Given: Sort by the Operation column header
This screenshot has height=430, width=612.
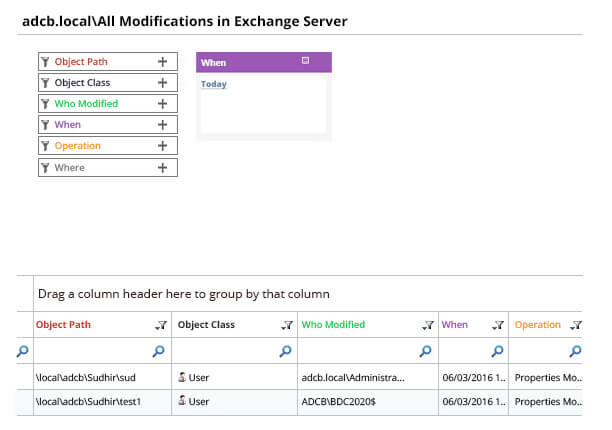Looking at the screenshot, I should (x=537, y=325).
